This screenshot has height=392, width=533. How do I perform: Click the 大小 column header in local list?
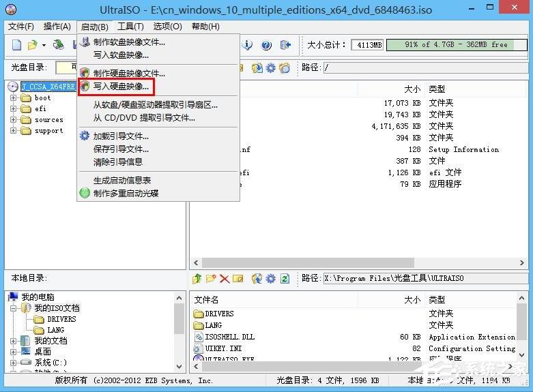412,300
